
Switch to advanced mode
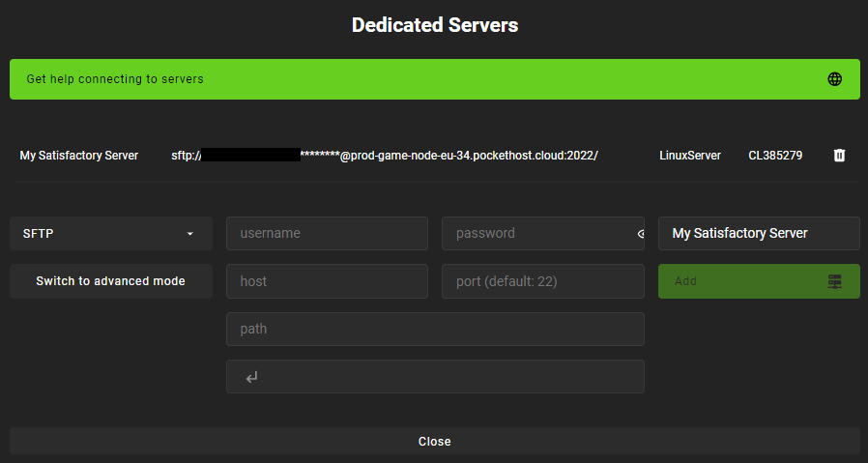(111, 281)
